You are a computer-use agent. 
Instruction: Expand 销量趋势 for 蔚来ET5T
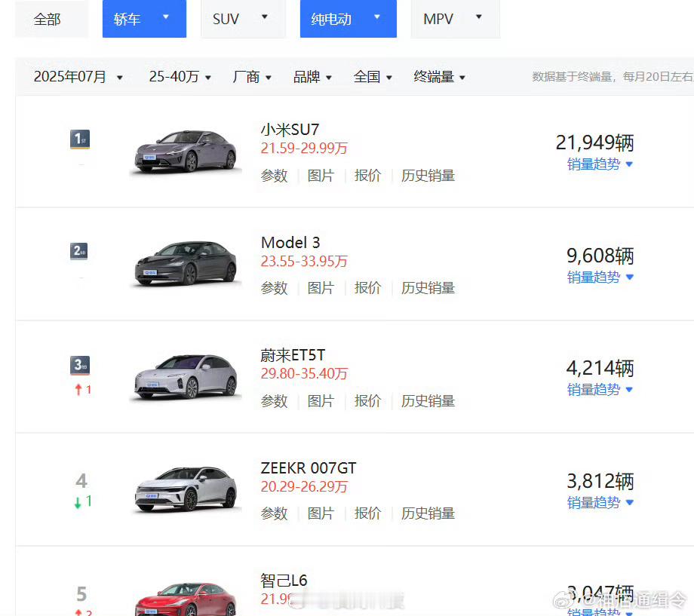pos(600,390)
